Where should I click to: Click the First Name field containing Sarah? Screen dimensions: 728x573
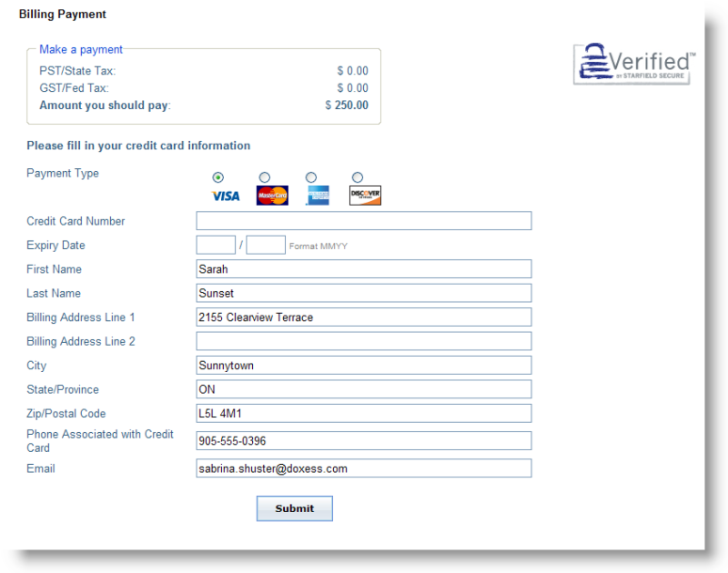[x=364, y=269]
